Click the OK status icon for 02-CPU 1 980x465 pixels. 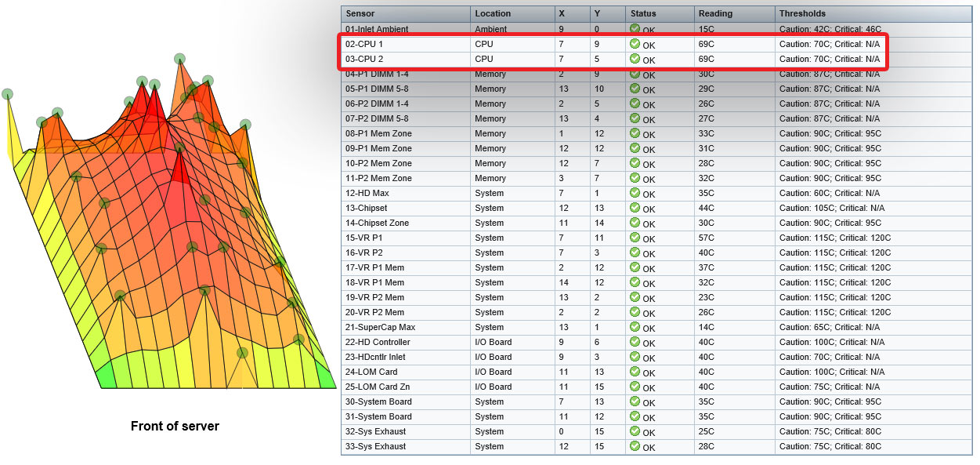click(x=635, y=44)
